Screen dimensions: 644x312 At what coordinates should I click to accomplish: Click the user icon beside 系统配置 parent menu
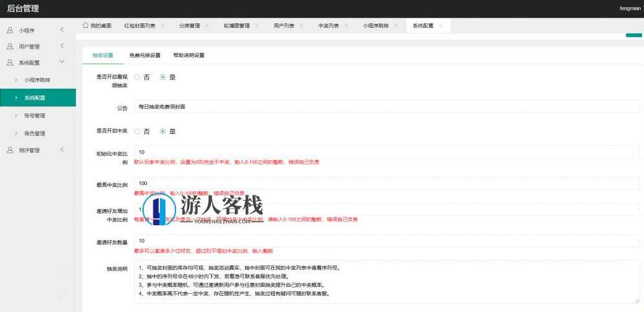tap(10, 62)
